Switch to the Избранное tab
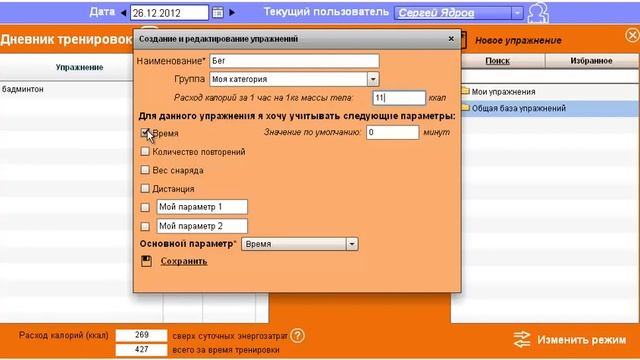This screenshot has width=640, height=360. [x=591, y=61]
